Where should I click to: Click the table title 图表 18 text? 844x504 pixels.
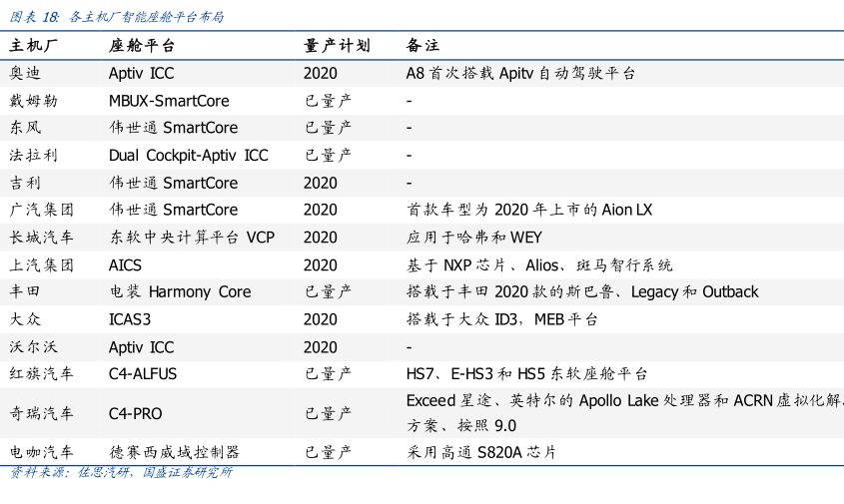tap(117, 17)
